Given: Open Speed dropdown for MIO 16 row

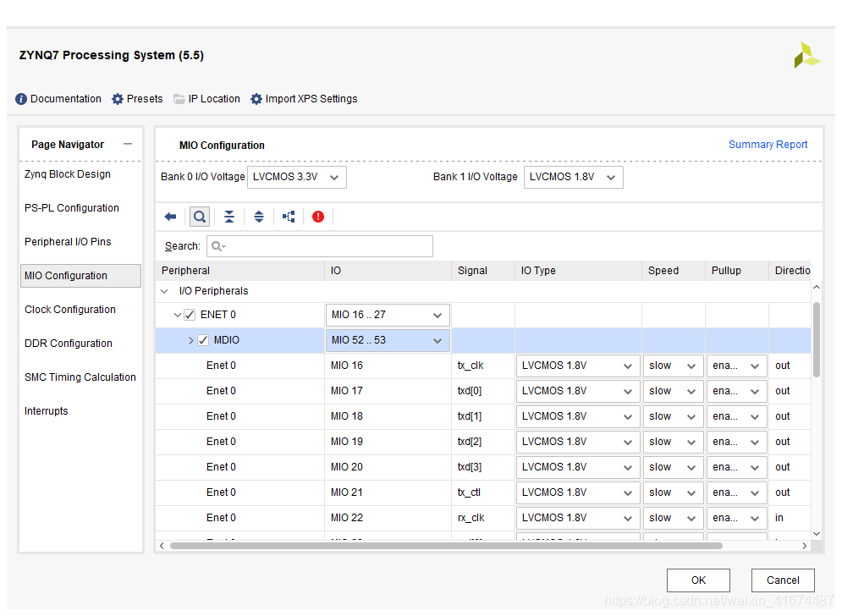Looking at the screenshot, I should pyautogui.click(x=673, y=366).
